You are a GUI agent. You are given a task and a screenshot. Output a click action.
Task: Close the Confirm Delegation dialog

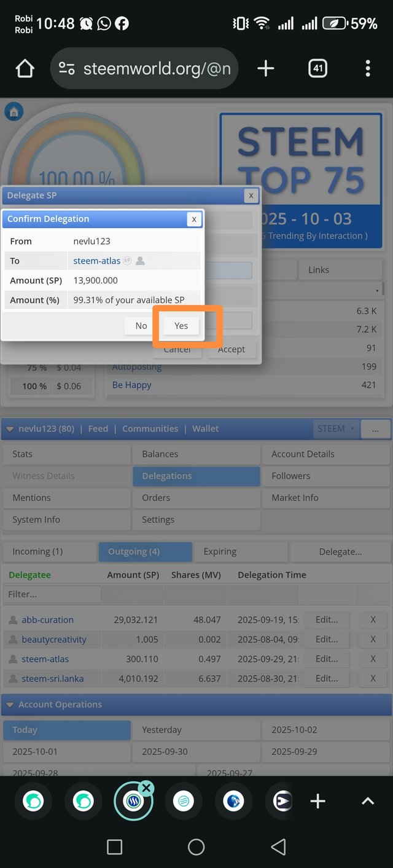coord(194,219)
